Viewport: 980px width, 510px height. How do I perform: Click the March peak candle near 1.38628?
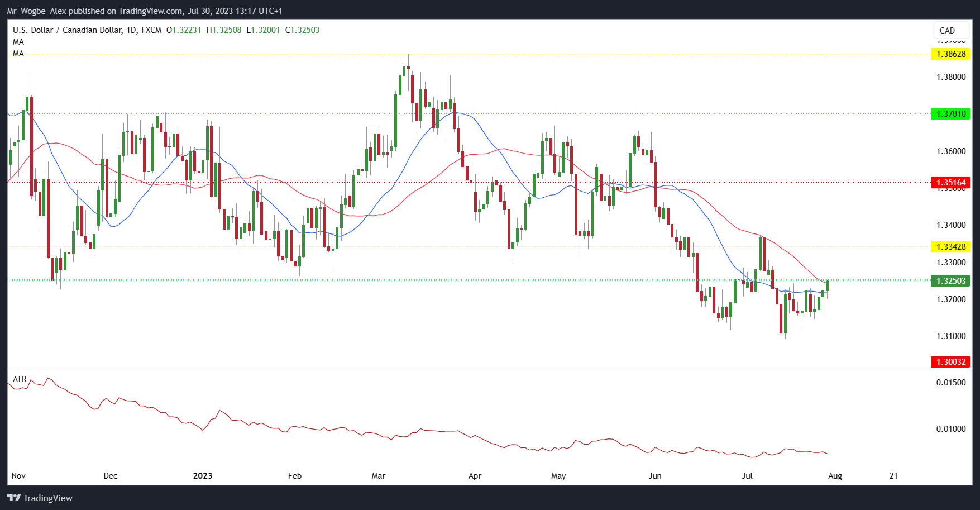pyautogui.click(x=408, y=68)
